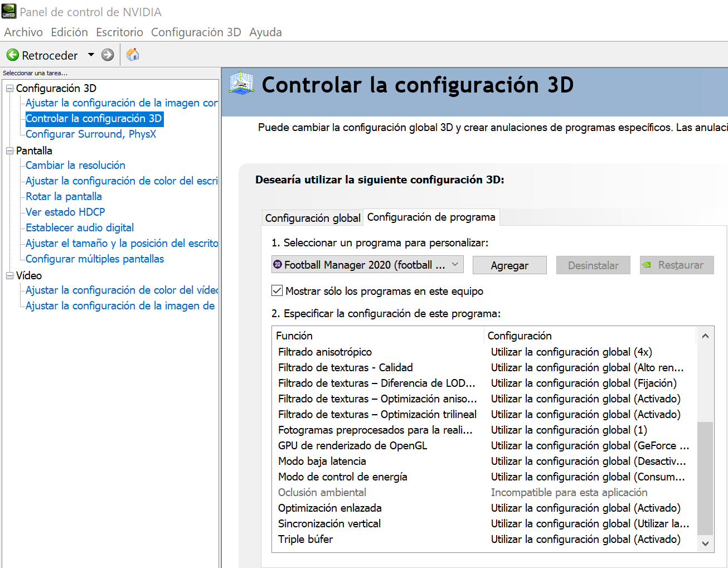
Task: Open Ajustar la configuración de color del escritorio
Action: click(x=122, y=181)
